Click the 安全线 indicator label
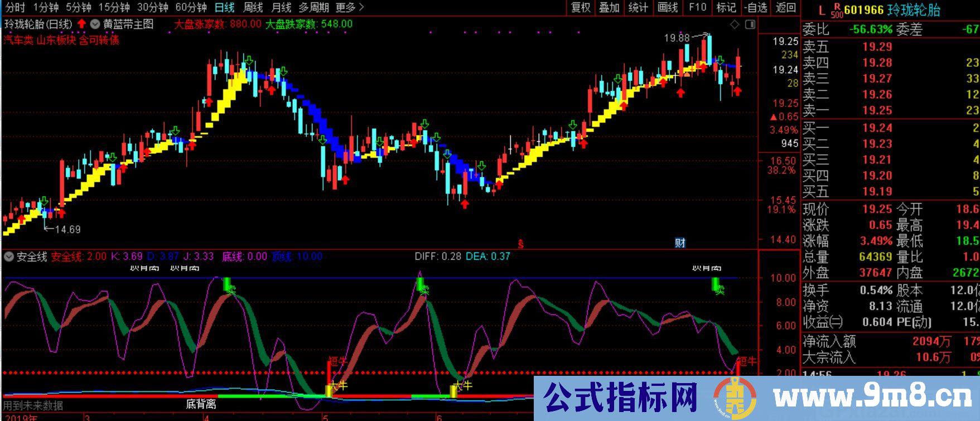 pos(32,257)
